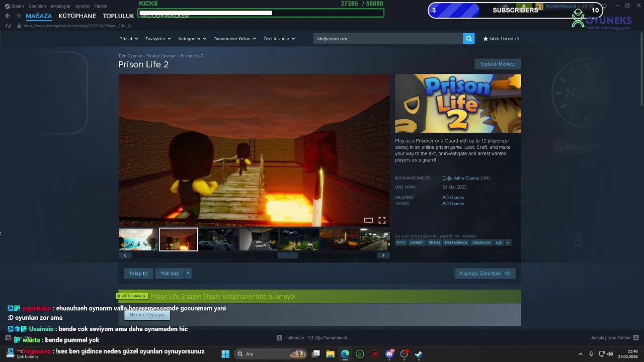
Task: Enter fullscreen on the screenshot viewer
Action: [x=382, y=220]
